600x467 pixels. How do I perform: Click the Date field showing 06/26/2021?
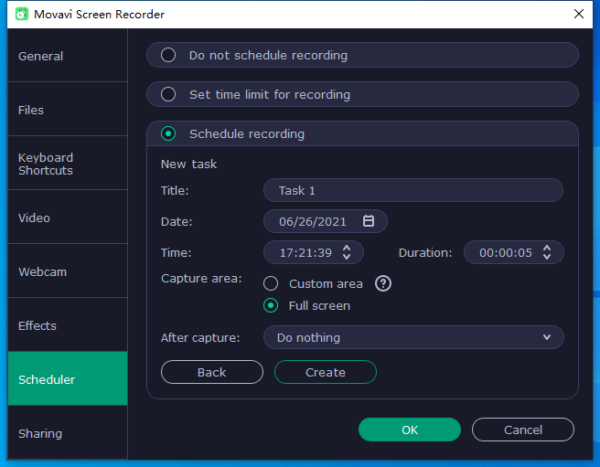(x=325, y=221)
